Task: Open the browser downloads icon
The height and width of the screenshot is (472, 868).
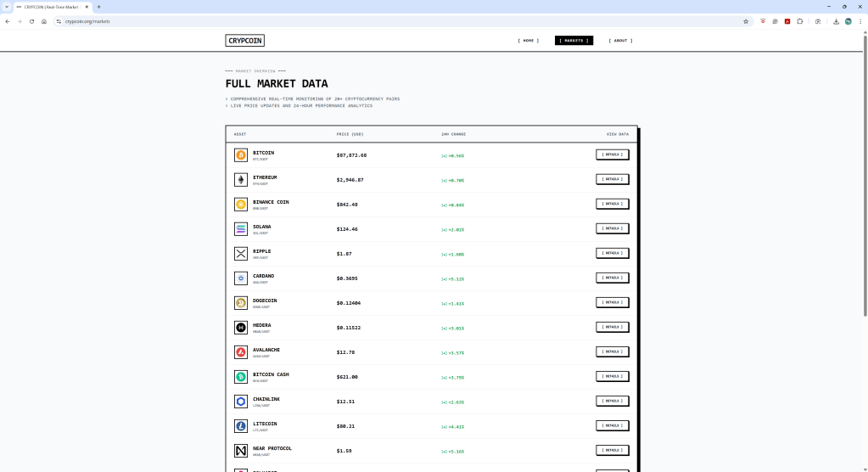Action: tap(836, 21)
